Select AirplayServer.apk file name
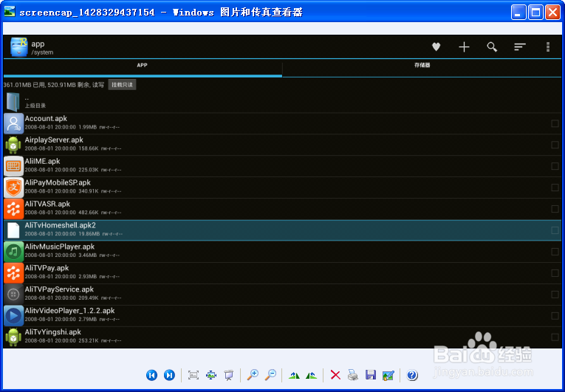565x392 pixels. coord(54,140)
